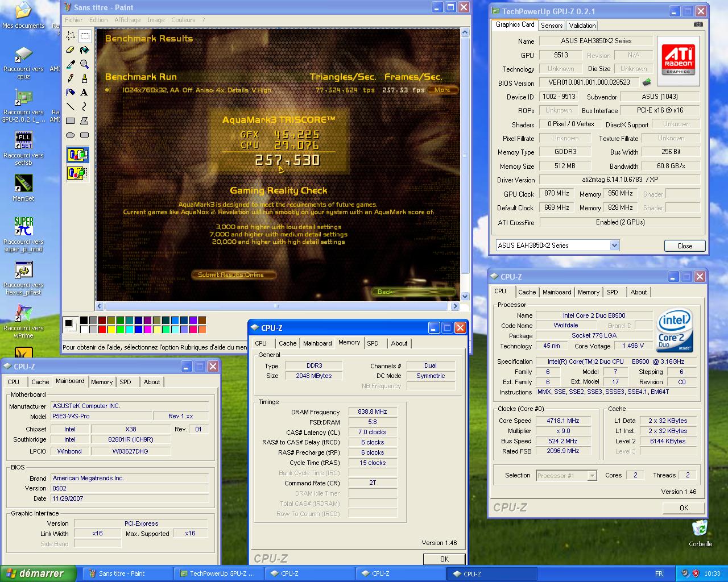Click the Close button in GPU-Z

point(685,246)
